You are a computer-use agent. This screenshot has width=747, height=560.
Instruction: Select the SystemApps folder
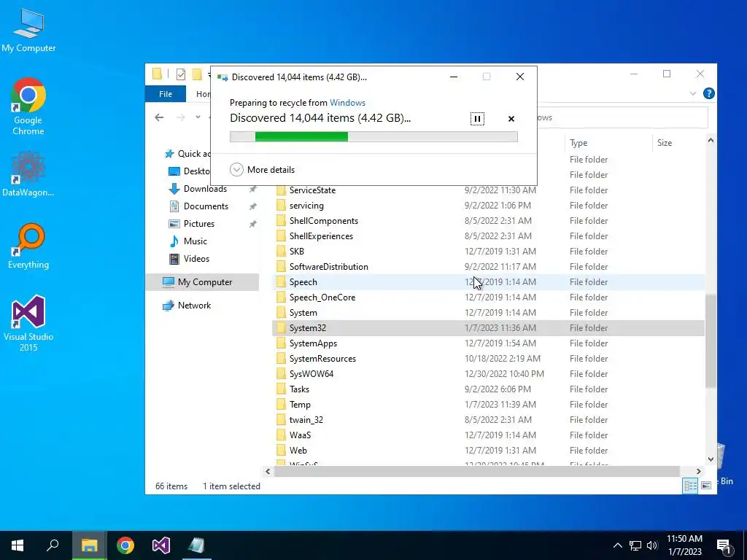tap(313, 343)
